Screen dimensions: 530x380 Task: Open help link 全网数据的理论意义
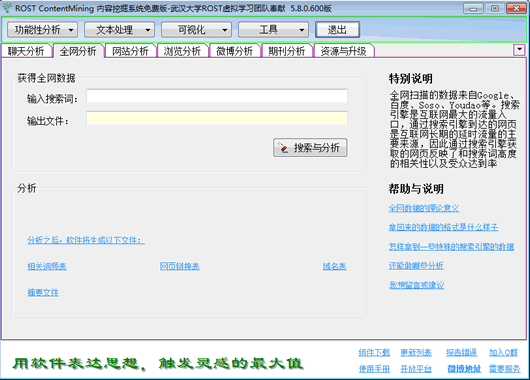point(424,208)
